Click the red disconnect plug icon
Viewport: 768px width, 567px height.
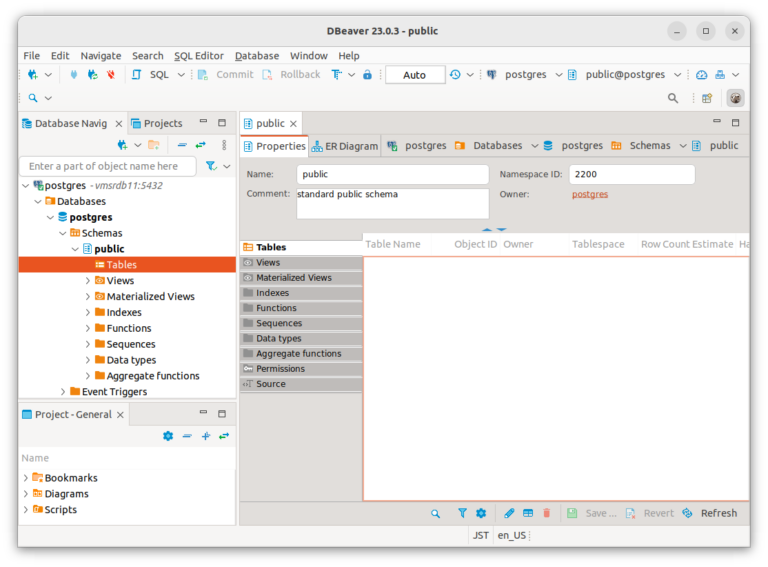coord(110,75)
